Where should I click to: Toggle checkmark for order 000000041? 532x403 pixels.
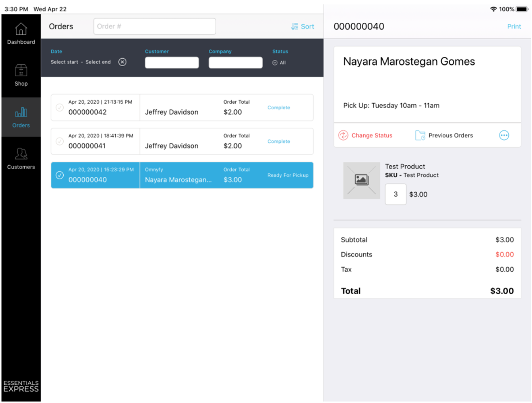60,141
